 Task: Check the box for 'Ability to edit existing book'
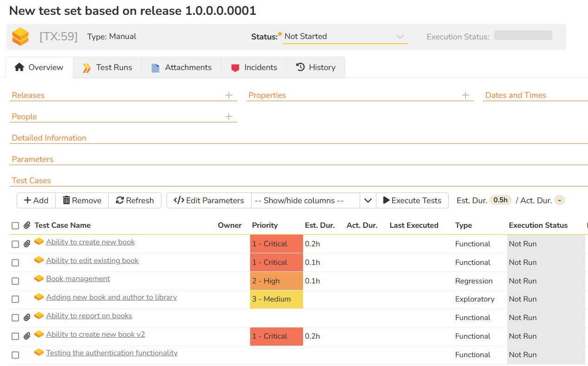point(15,263)
